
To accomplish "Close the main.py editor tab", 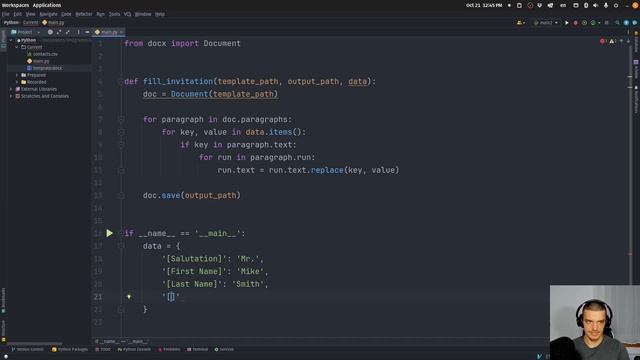I will pyautogui.click(x=121, y=32).
